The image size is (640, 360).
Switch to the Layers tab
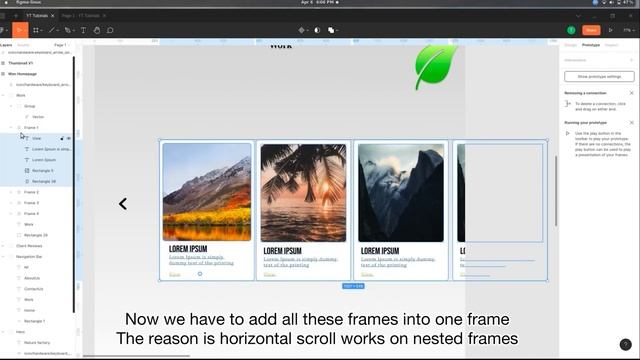6,45
